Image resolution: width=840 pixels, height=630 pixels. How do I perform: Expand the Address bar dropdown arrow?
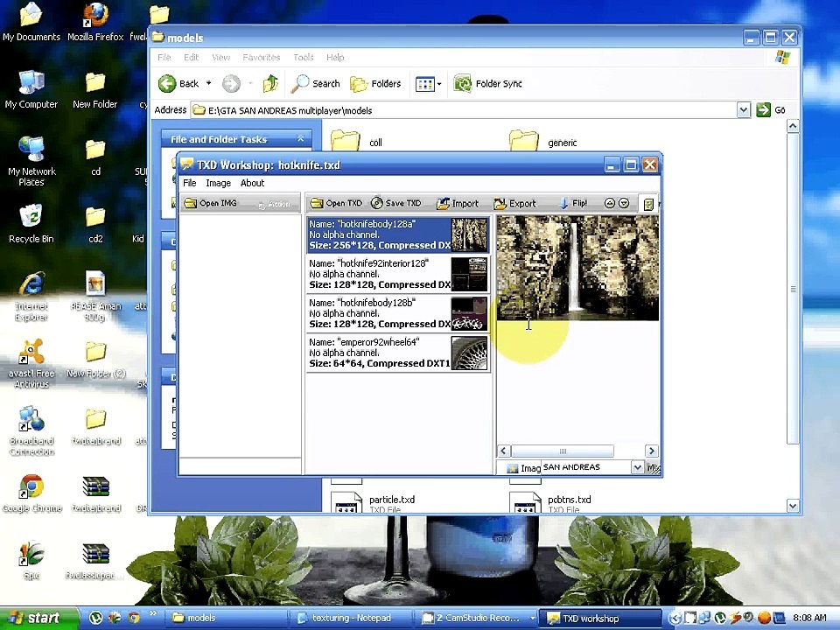(x=743, y=110)
